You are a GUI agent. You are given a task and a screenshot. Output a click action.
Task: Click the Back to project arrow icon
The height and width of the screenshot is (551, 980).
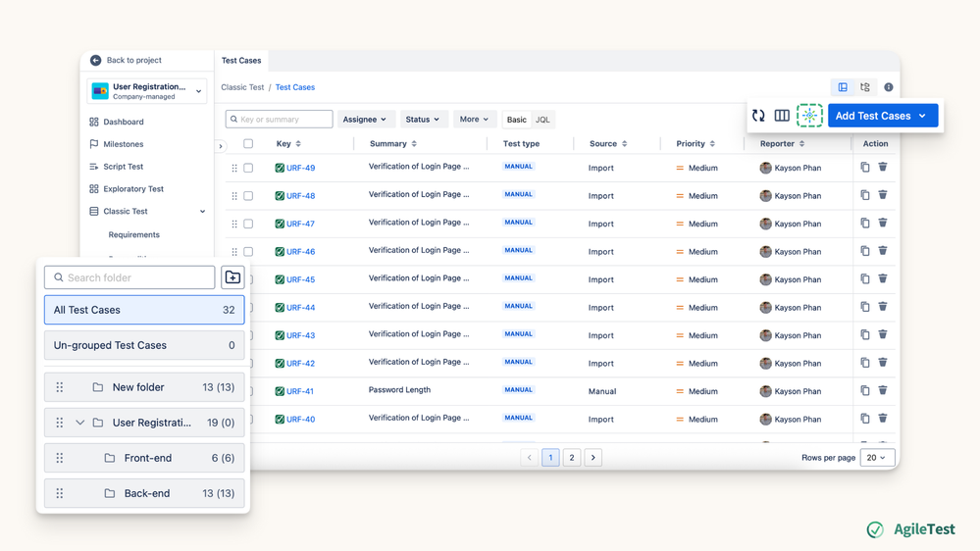[x=95, y=60]
